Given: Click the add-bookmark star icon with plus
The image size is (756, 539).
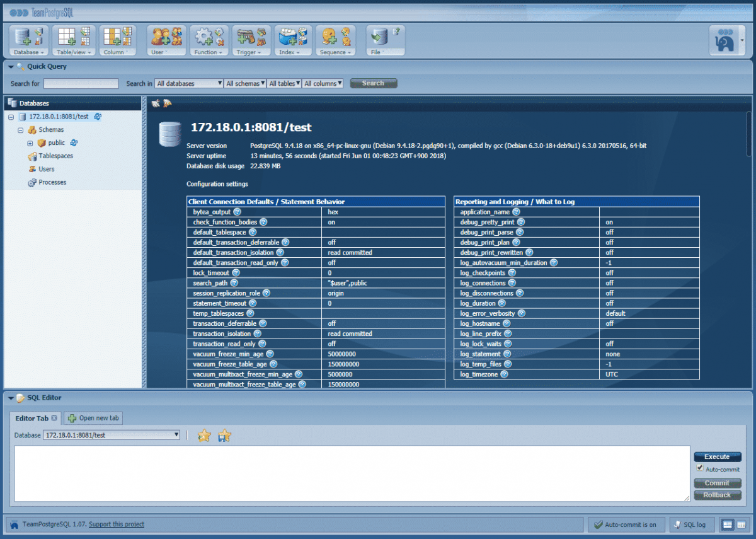Looking at the screenshot, I should click(x=224, y=436).
